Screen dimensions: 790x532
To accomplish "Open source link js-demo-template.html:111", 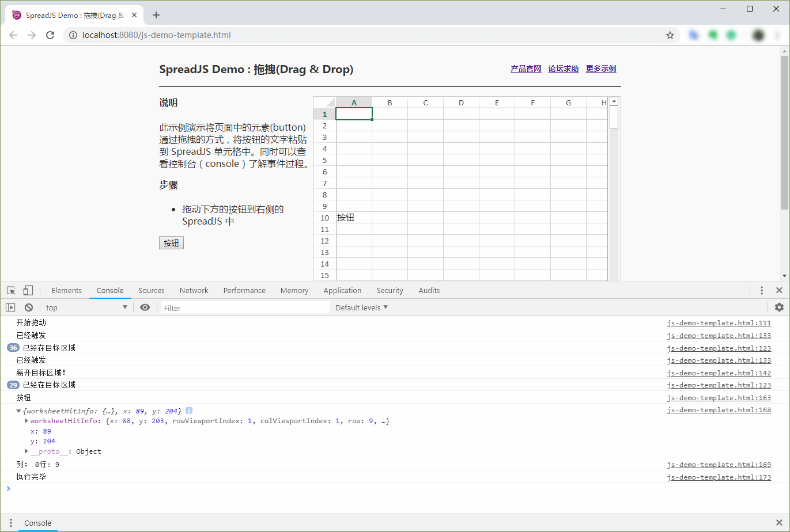I will tap(719, 323).
